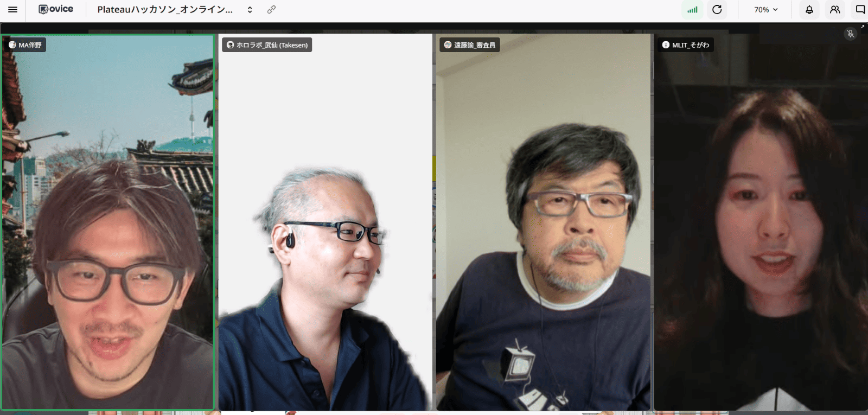Click the ホロラボ_武仙 (Takesen) name label
This screenshot has width=868, height=415.
click(x=267, y=45)
